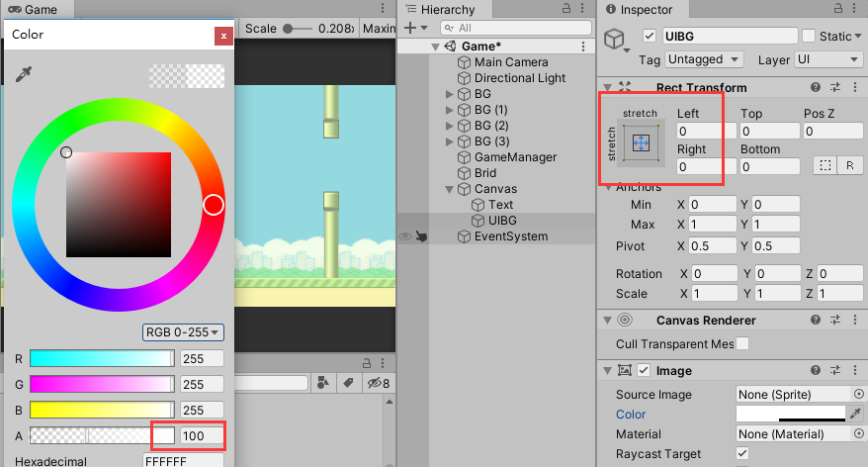This screenshot has height=467, width=868.
Task: Click the B channel slider
Action: [103, 410]
